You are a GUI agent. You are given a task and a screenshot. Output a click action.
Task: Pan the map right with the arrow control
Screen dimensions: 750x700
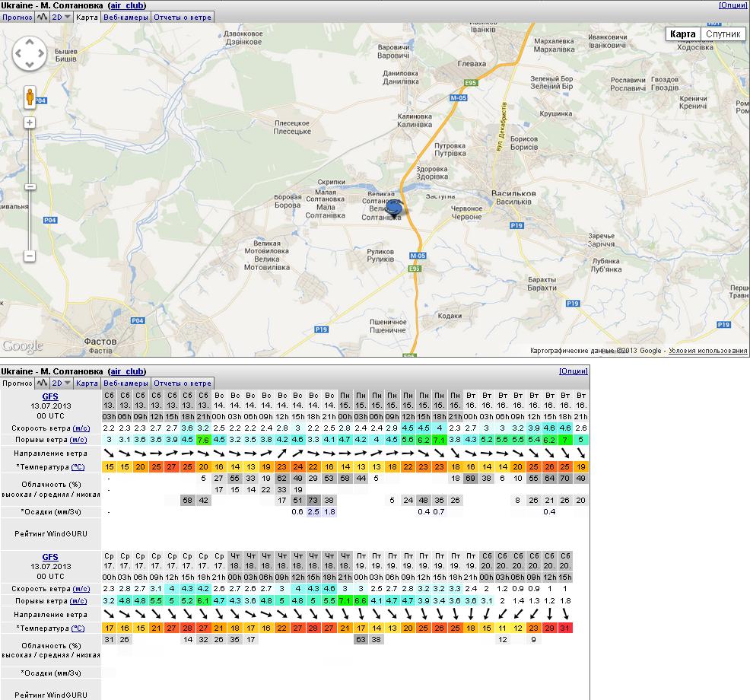(x=41, y=55)
